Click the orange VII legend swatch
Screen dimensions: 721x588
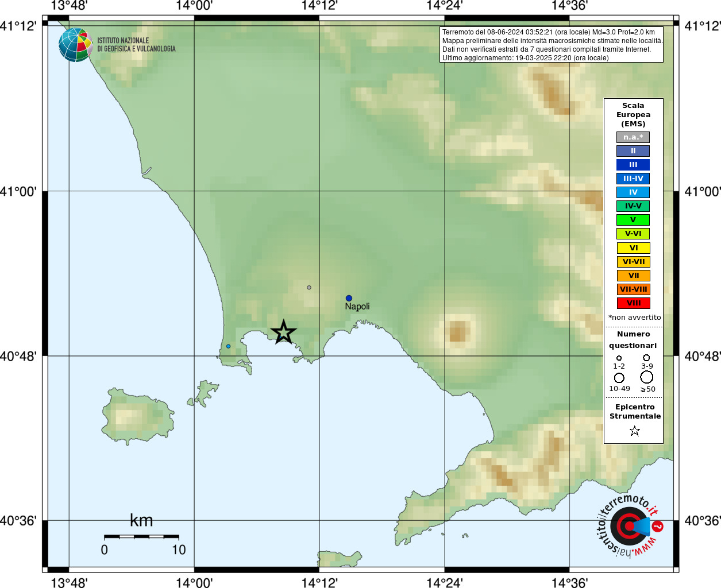pos(633,276)
